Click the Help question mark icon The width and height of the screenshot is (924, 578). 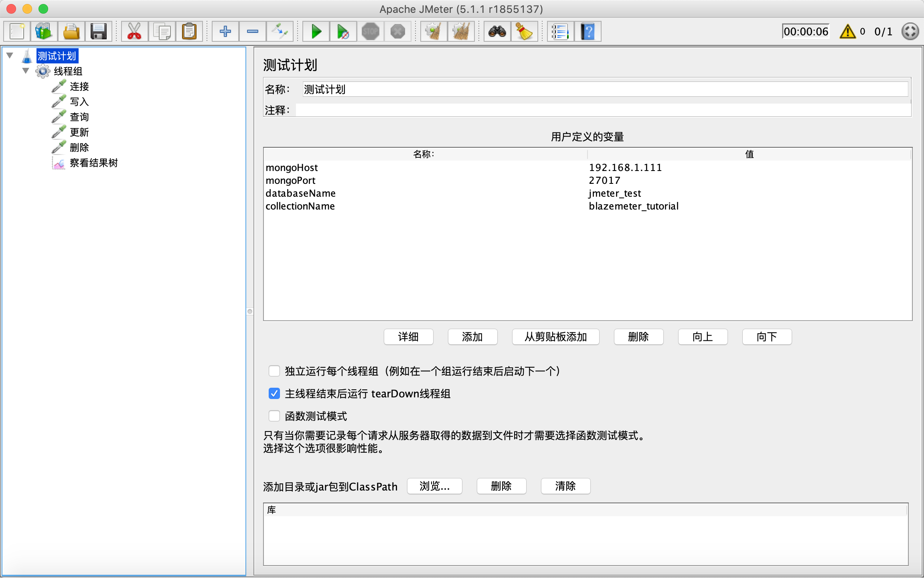tap(588, 31)
